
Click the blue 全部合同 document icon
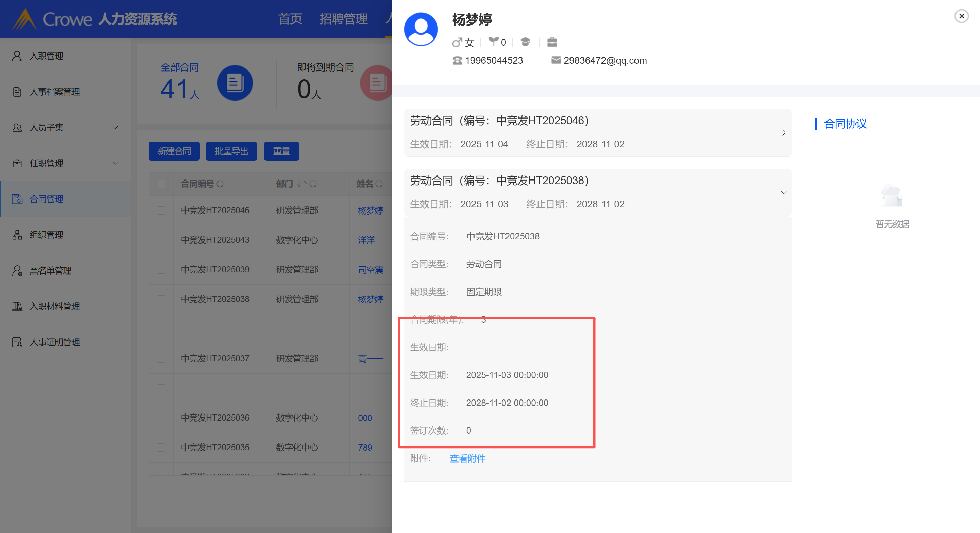pos(235,83)
